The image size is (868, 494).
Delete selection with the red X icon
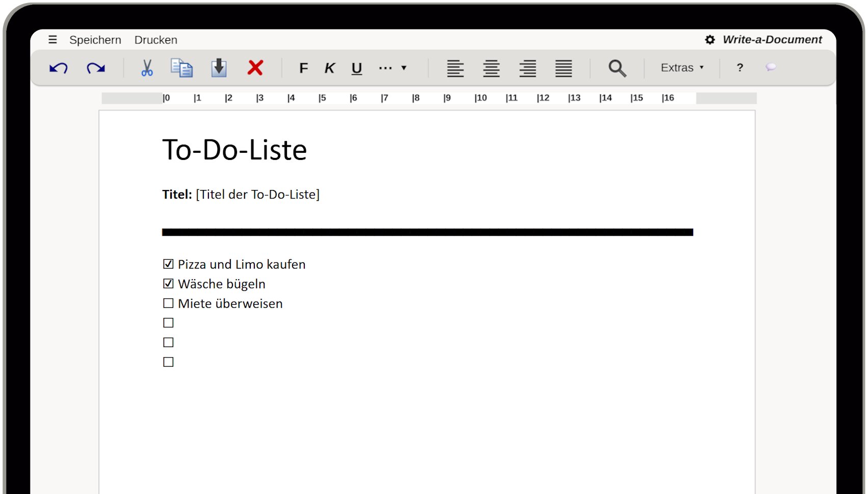[255, 68]
